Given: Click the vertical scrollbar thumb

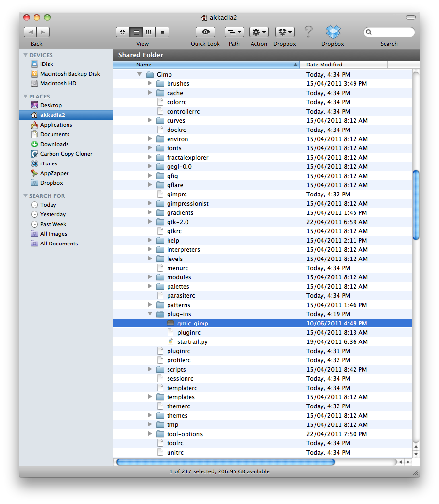Looking at the screenshot, I should [416, 205].
